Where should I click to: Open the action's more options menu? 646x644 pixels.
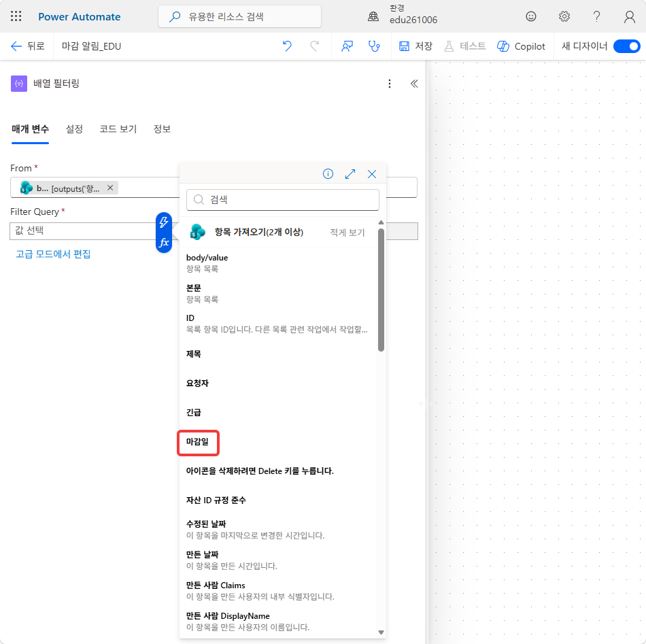pos(390,84)
